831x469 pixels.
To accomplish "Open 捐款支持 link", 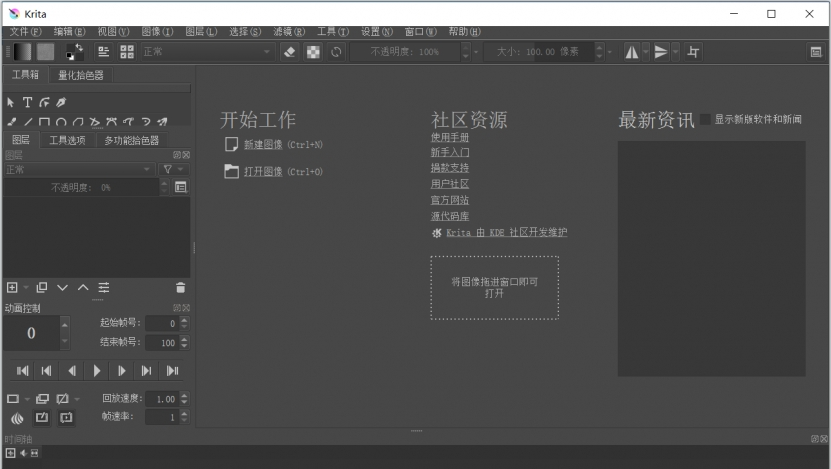I will (x=449, y=168).
